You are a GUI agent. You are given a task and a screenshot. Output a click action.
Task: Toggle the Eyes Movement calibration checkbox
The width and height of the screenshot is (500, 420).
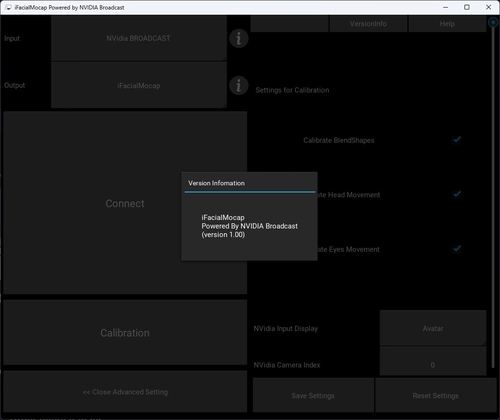point(457,249)
